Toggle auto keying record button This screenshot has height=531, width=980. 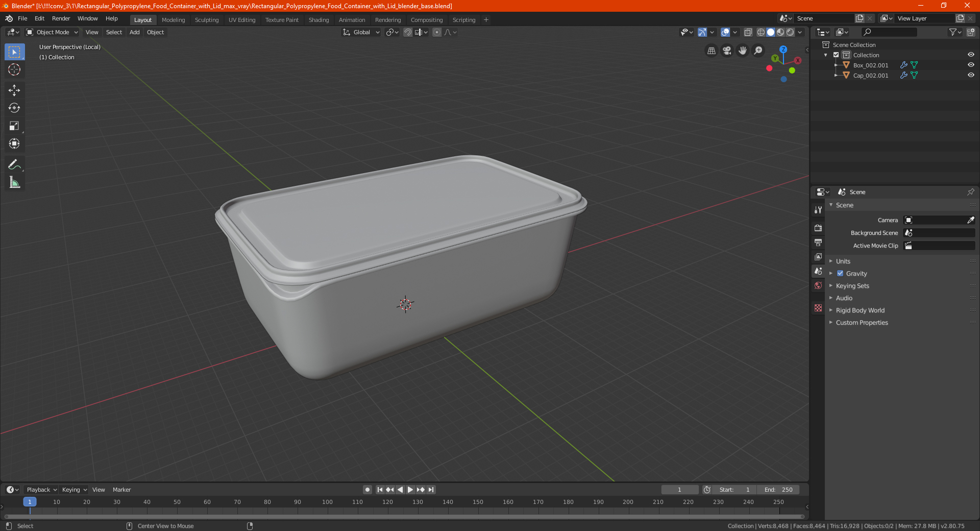pos(367,490)
